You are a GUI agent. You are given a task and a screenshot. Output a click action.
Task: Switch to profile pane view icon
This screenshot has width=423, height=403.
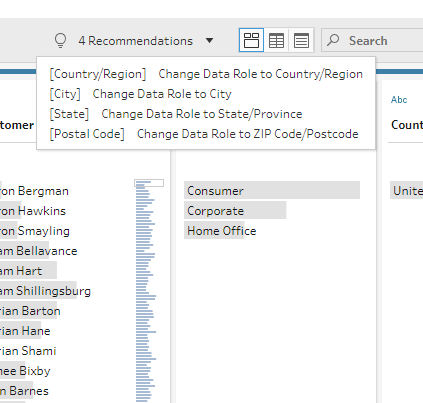point(251,40)
